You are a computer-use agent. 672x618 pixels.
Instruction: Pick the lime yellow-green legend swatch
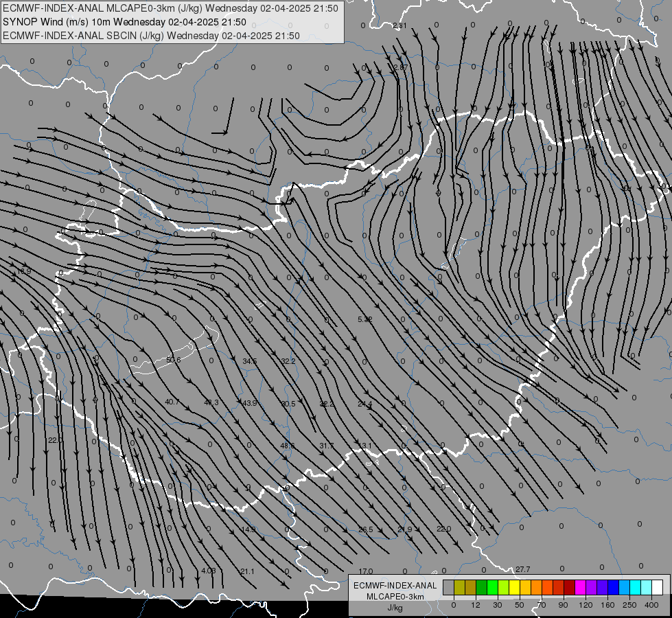point(504,588)
